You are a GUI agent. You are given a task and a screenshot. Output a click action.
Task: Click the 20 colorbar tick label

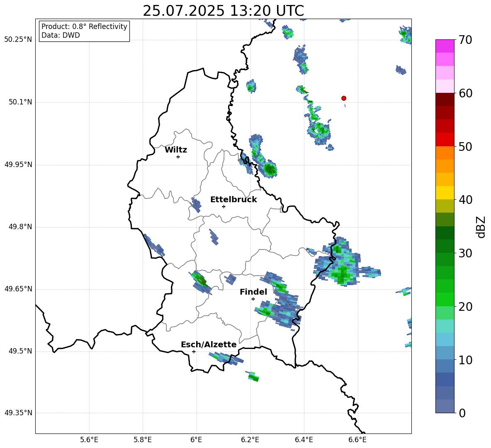pos(465,307)
